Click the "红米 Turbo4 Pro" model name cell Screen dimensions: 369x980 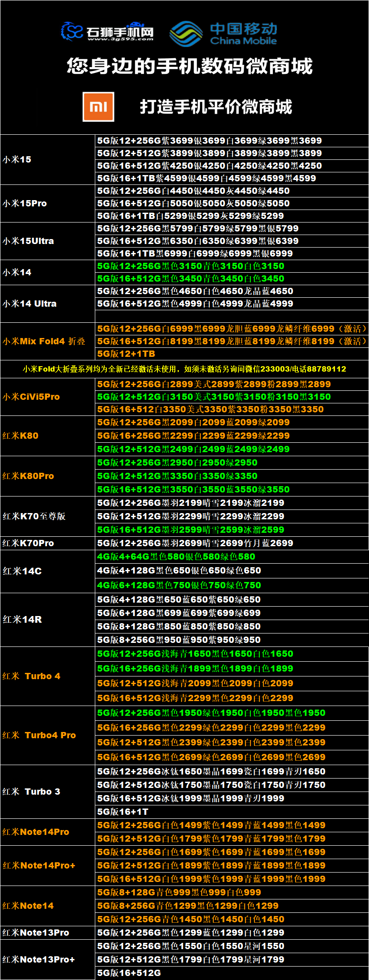click(x=48, y=735)
